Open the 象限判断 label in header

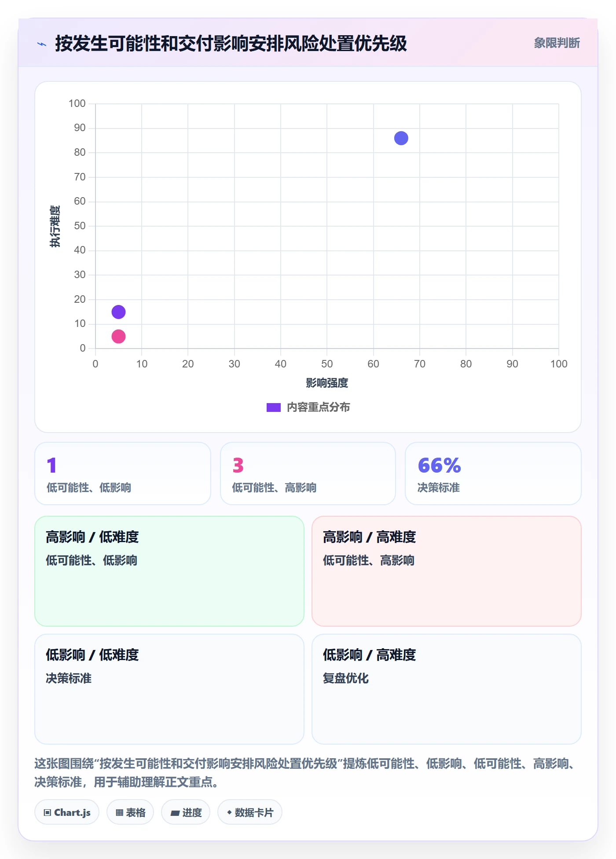[557, 43]
